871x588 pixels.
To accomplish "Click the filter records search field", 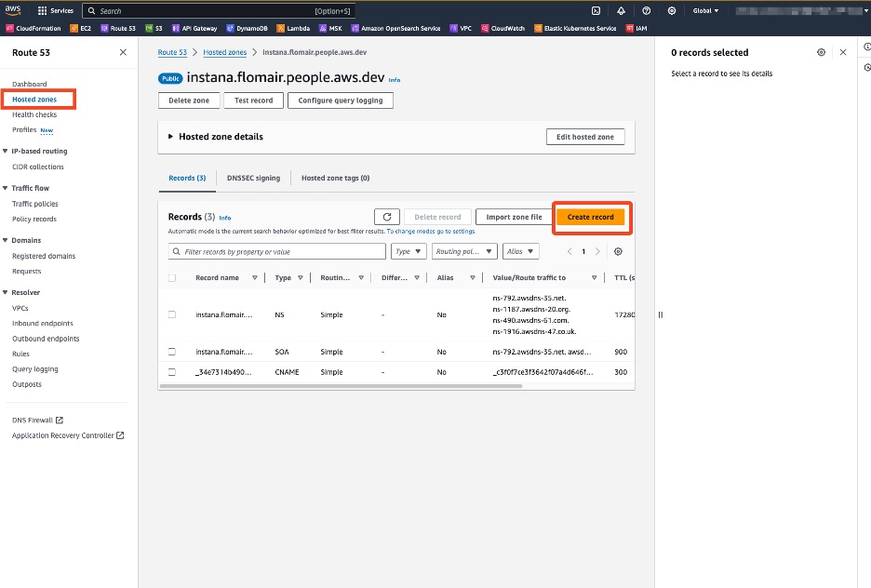I will click(277, 251).
